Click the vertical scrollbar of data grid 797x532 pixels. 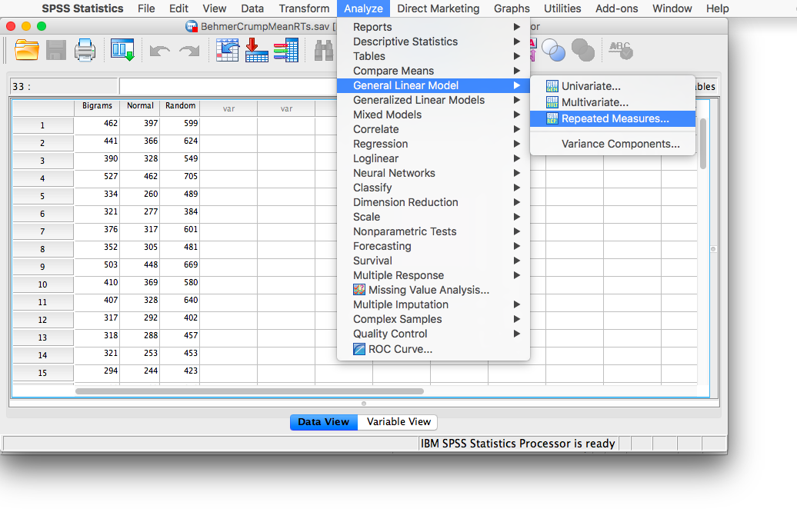(x=703, y=143)
